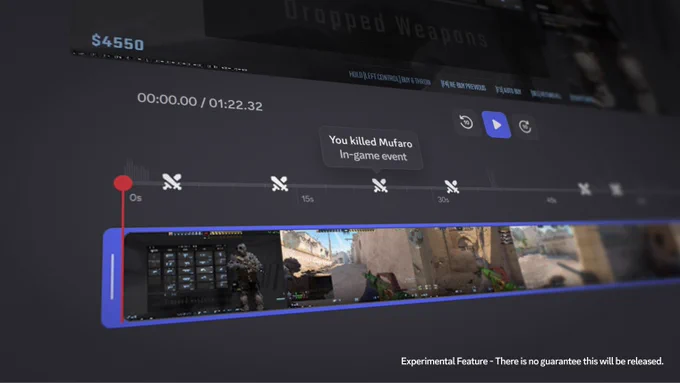Click the 15s timeline label
Screen dimensions: 680x383
[x=307, y=199]
